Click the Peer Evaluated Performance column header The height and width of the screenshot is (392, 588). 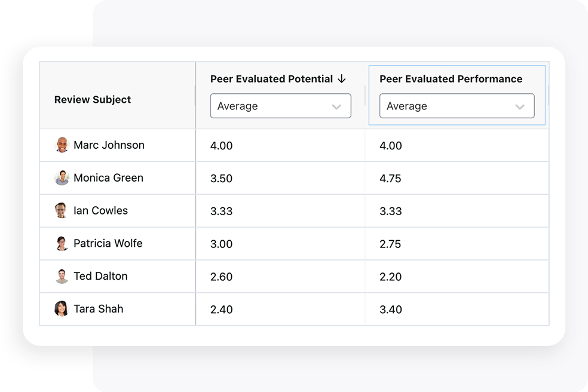451,79
